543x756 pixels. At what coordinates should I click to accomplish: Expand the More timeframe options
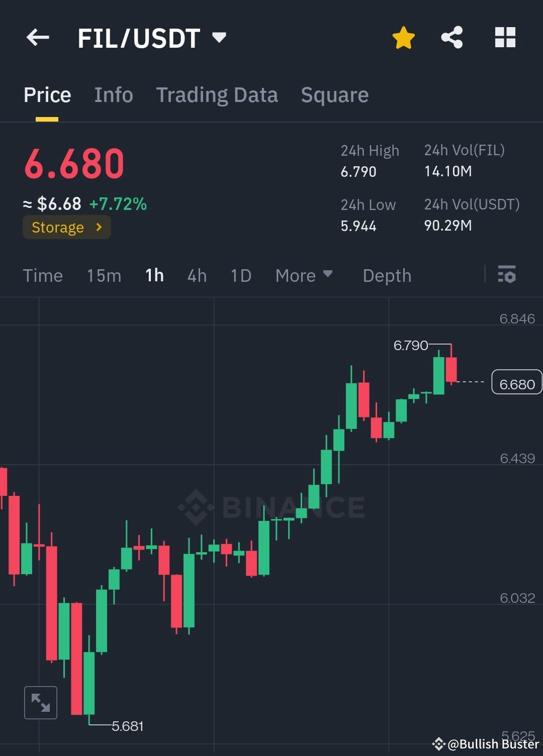304,275
